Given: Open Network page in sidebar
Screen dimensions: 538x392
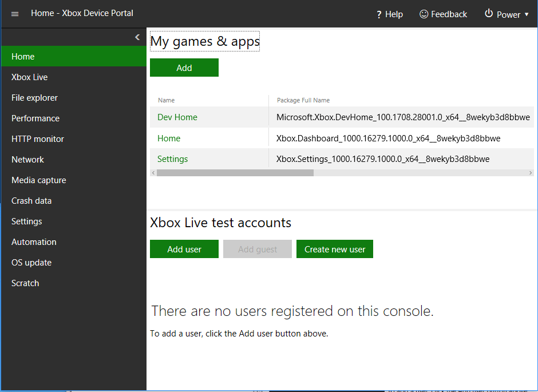Looking at the screenshot, I should pyautogui.click(x=74, y=160).
